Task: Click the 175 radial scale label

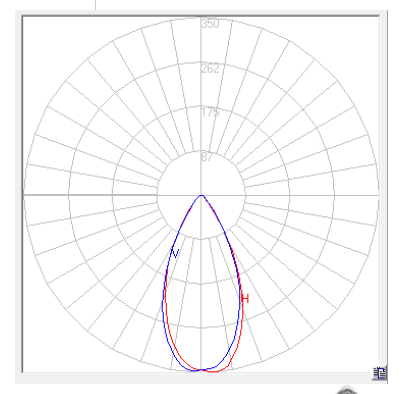Action: [210, 112]
